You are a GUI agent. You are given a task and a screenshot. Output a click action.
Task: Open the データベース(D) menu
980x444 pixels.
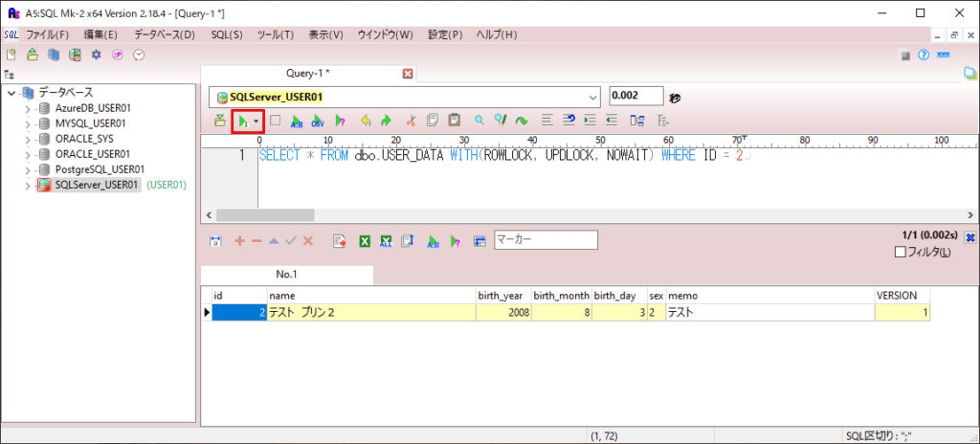click(164, 34)
